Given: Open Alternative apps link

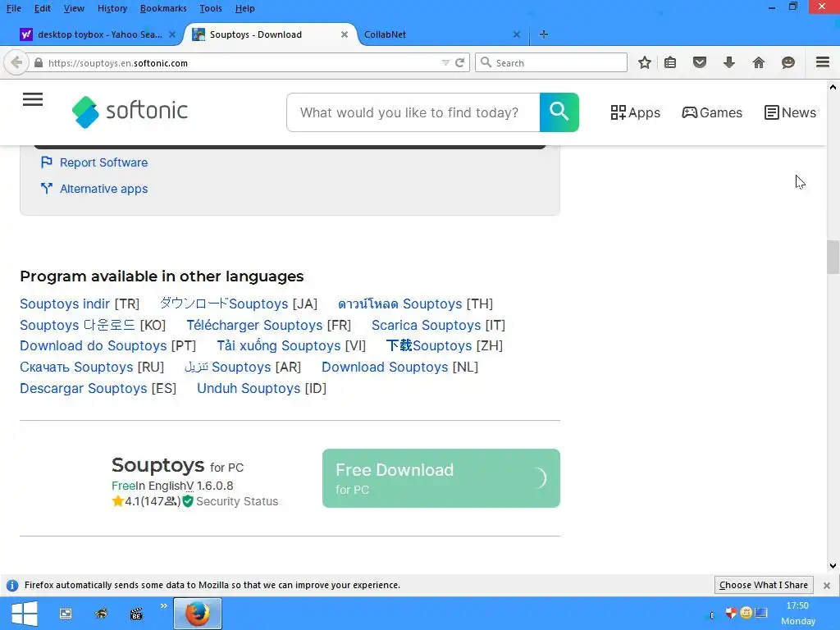Looking at the screenshot, I should pos(103,189).
